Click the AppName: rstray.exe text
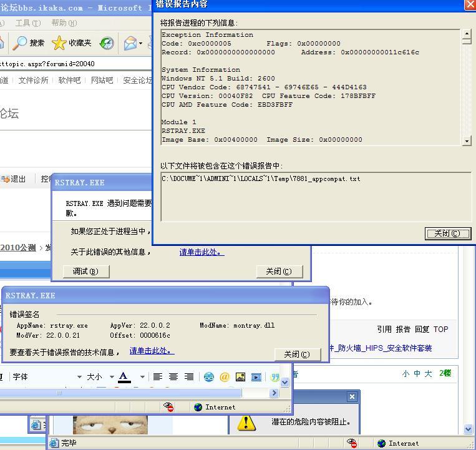This screenshot has height=450, width=476. (52, 326)
